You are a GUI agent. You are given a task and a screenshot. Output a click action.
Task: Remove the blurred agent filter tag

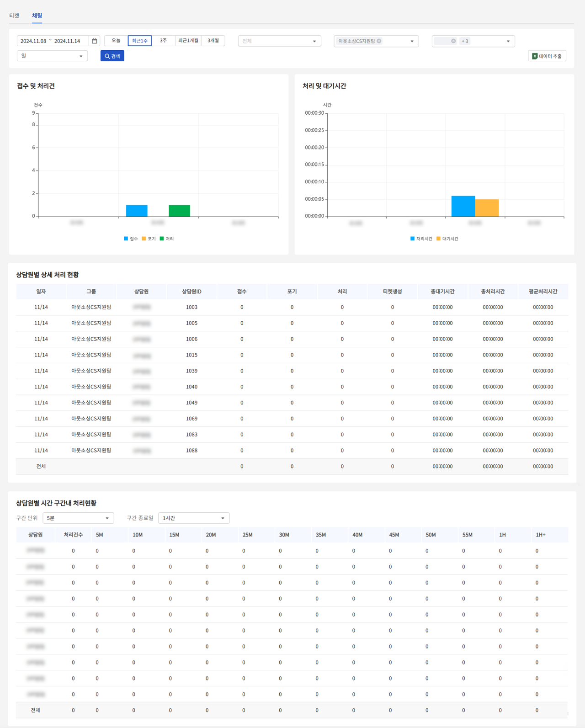click(x=453, y=41)
